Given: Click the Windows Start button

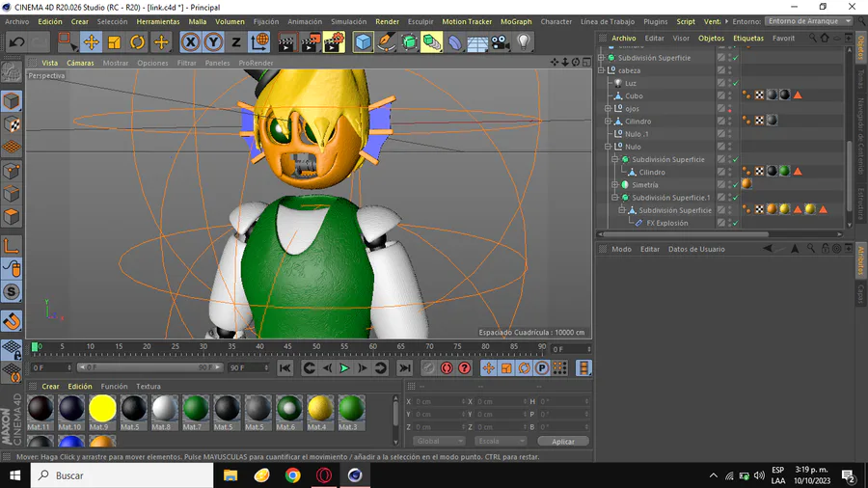Looking at the screenshot, I should 14,475.
